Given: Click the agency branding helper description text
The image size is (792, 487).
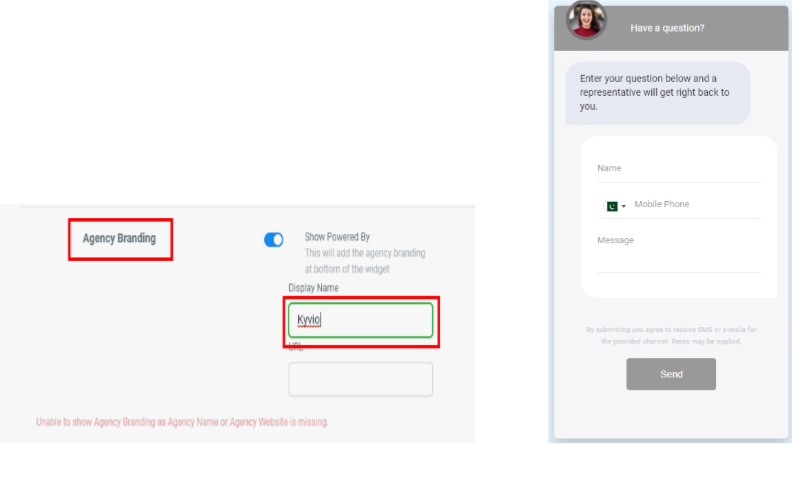Looking at the screenshot, I should (x=365, y=261).
